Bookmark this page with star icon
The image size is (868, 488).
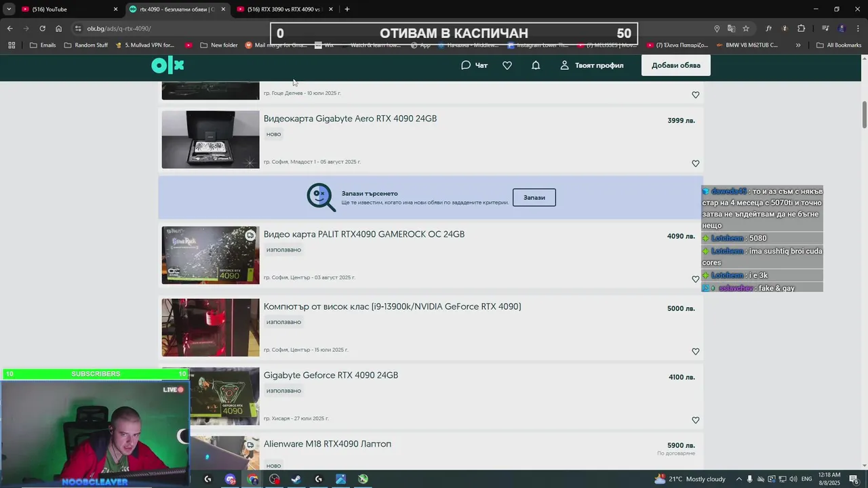tap(746, 28)
